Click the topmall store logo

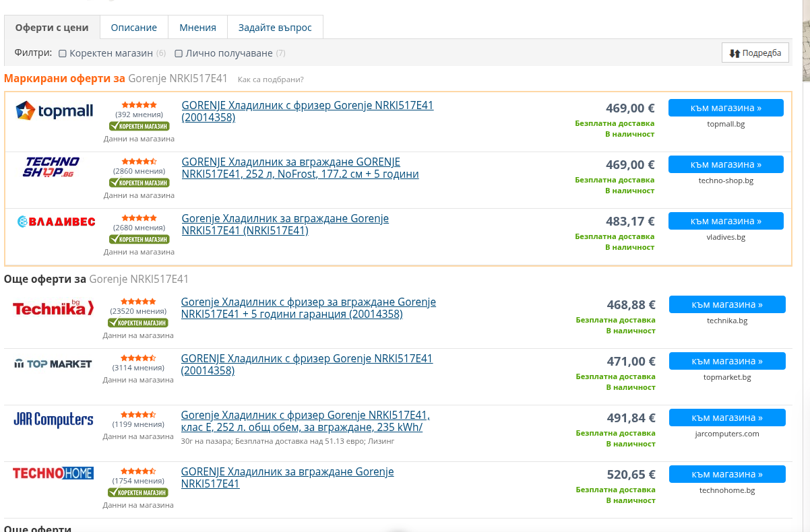coord(55,111)
